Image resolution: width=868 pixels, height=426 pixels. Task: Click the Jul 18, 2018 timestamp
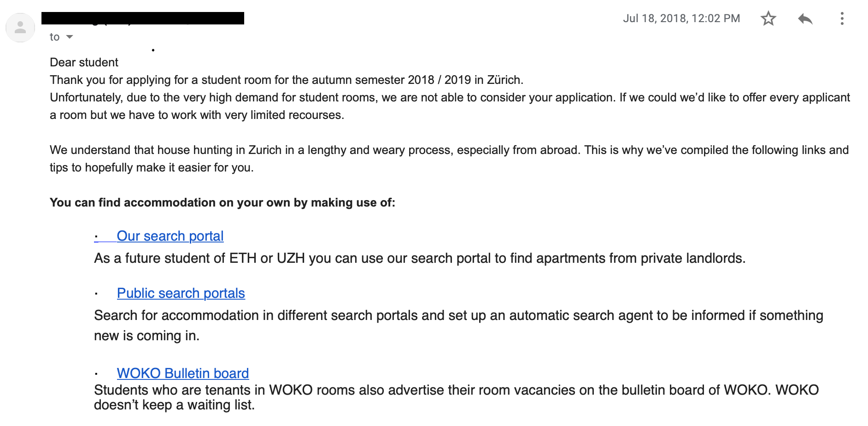tap(681, 18)
